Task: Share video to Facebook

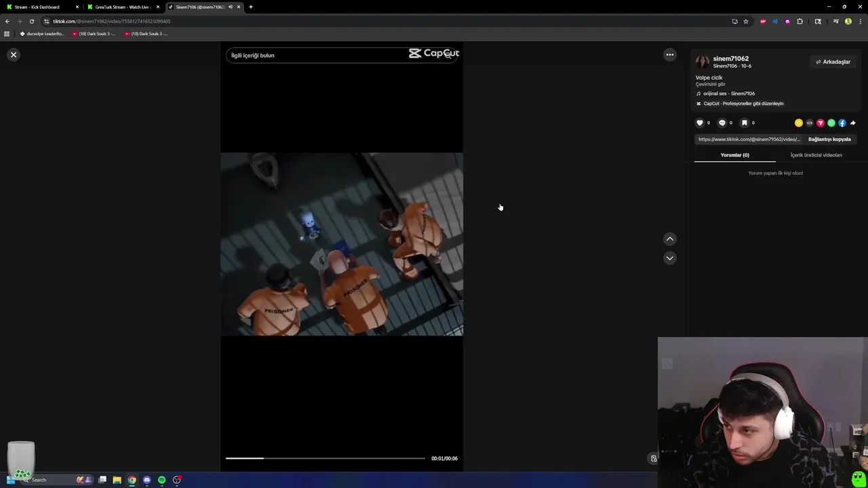Action: pyautogui.click(x=842, y=123)
